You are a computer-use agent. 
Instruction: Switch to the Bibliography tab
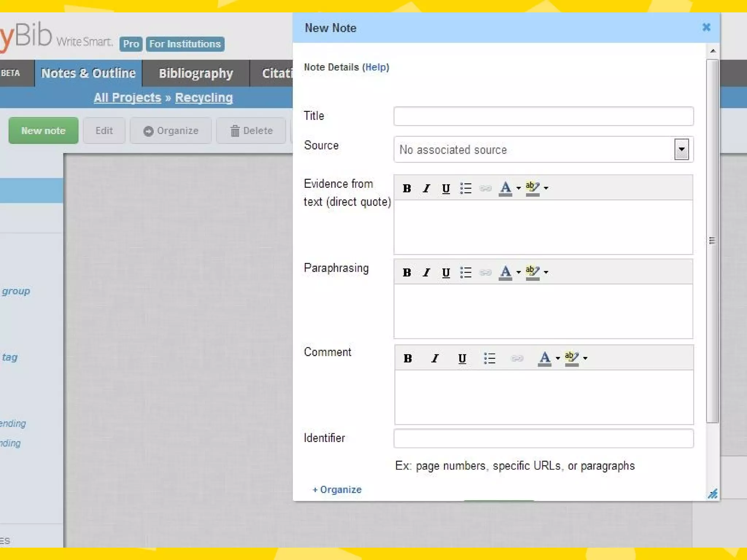[x=196, y=73]
